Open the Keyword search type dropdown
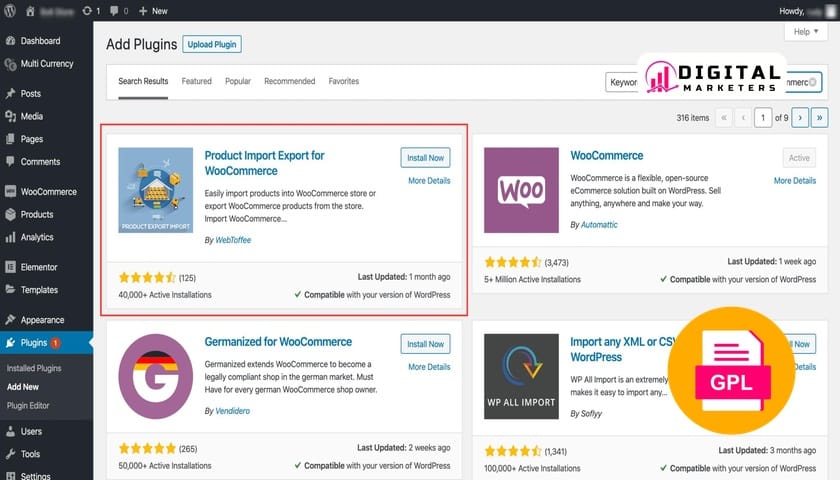This screenshot has width=840, height=480. point(622,82)
